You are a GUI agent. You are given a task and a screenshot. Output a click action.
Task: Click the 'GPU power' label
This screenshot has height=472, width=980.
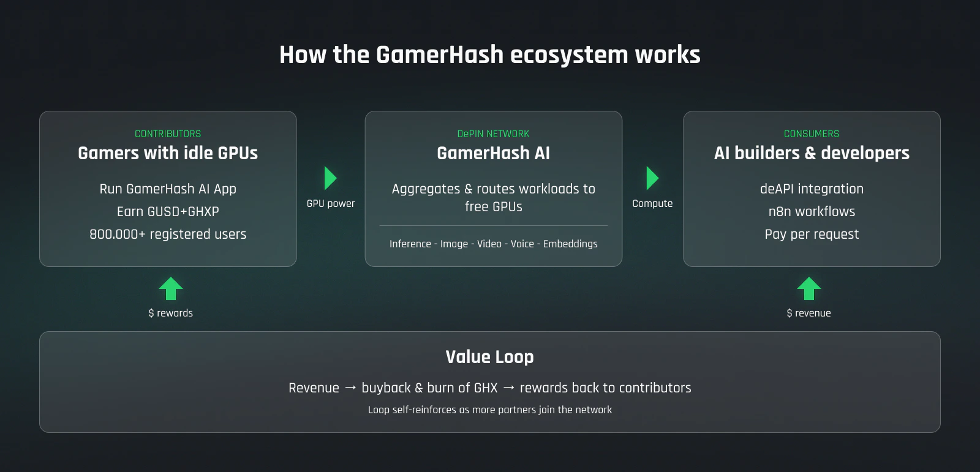331,204
